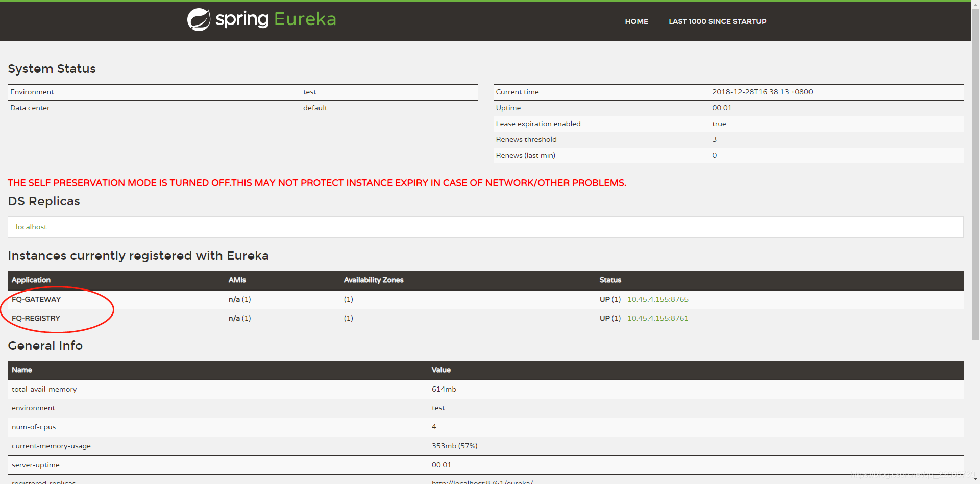This screenshot has height=484, width=980.
Task: Click the self preservation red warning text
Action: click(x=316, y=183)
